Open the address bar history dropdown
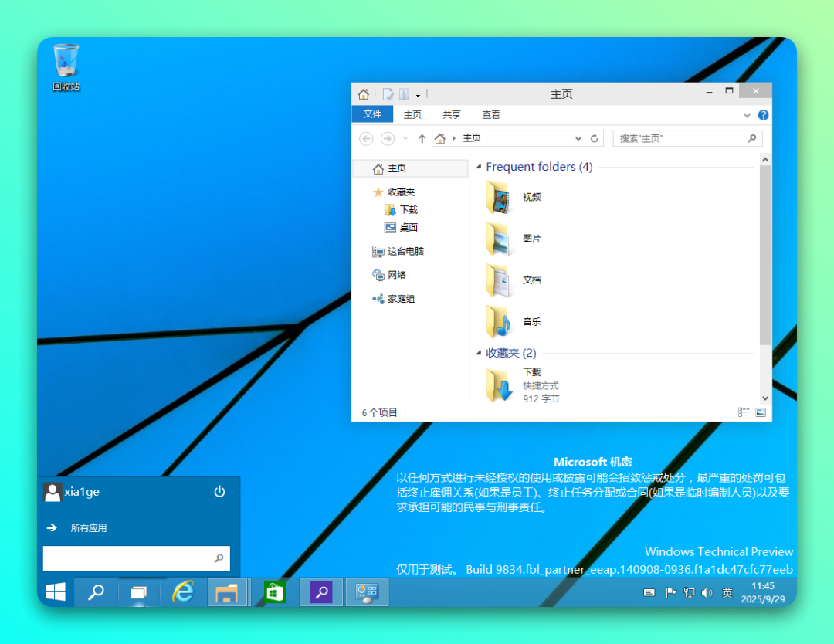The height and width of the screenshot is (644, 834). tap(578, 138)
